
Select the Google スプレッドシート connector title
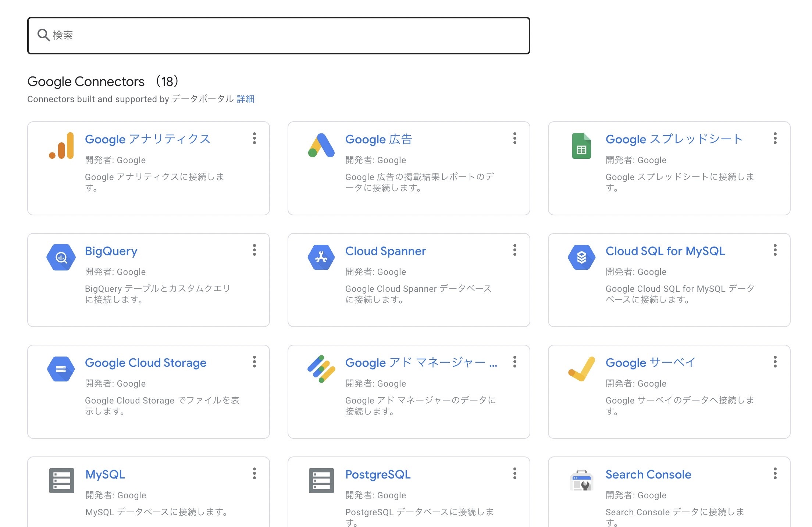(674, 139)
